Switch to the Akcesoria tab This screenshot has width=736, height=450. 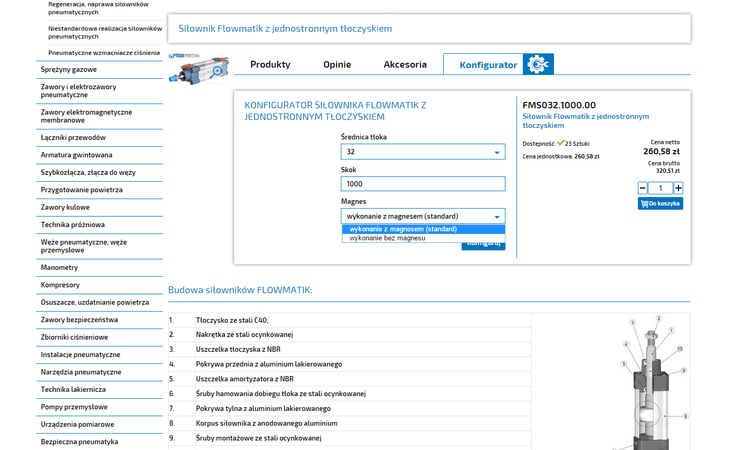405,64
